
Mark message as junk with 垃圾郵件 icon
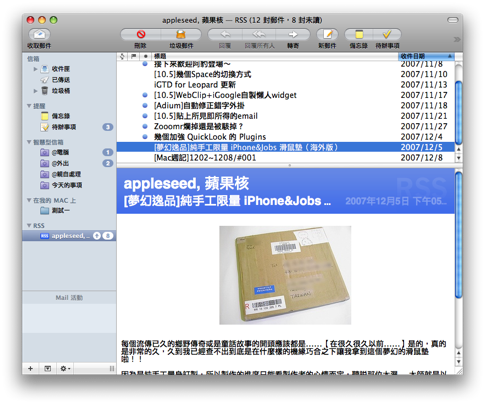pos(181,34)
